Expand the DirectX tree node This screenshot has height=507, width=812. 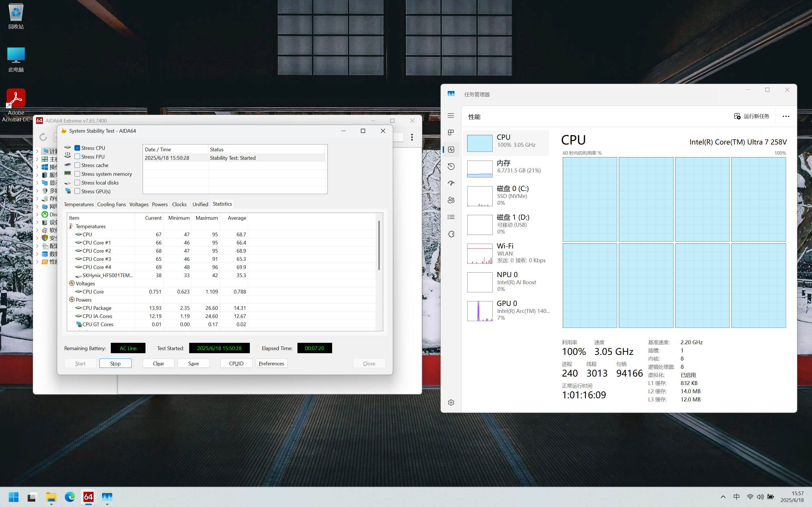tap(37, 214)
